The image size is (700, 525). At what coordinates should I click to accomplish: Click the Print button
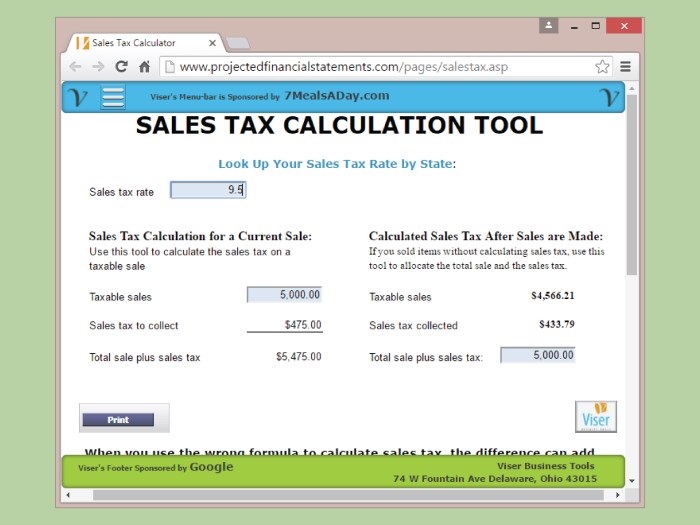click(118, 420)
